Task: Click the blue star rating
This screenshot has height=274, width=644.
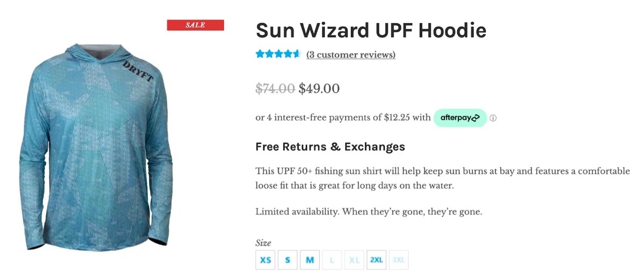Action: coord(277,54)
